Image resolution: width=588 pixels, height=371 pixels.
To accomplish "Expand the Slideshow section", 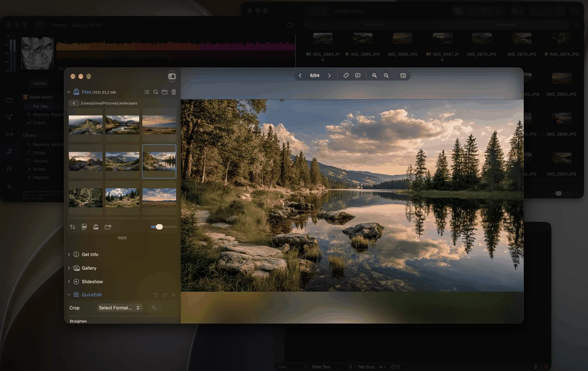I will 69,282.
